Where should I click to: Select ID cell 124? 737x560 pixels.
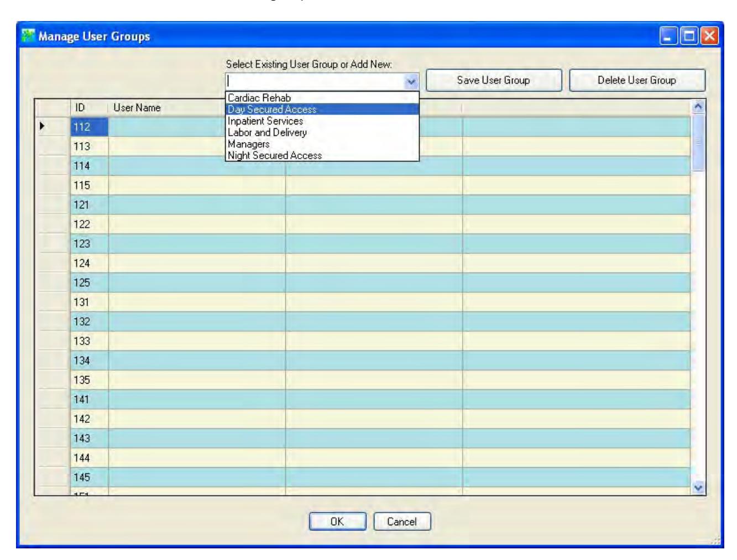[90, 263]
